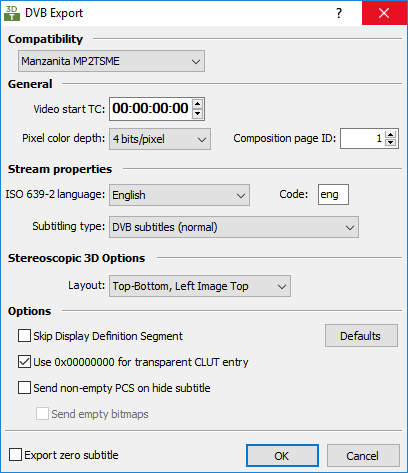Increment Composition page ID up arrow
The image size is (408, 473).
click(x=390, y=134)
